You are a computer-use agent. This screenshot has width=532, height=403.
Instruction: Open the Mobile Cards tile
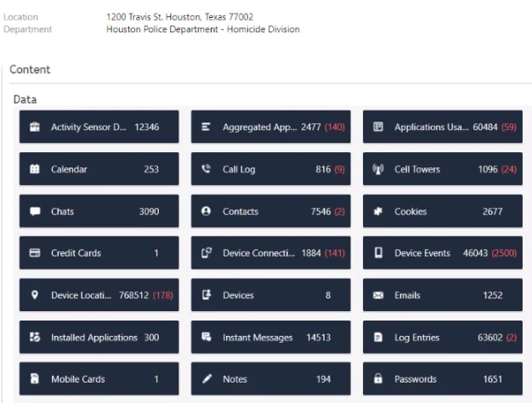pos(99,379)
